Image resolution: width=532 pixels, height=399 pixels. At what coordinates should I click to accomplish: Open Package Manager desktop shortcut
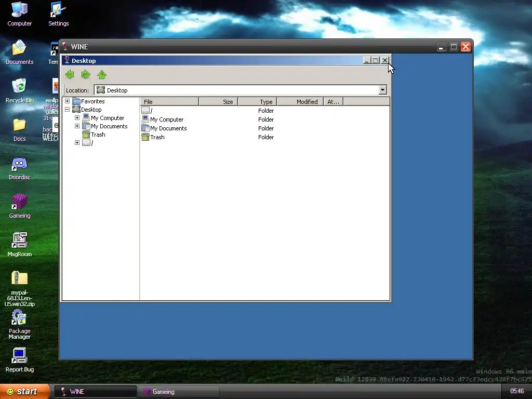tap(19, 325)
